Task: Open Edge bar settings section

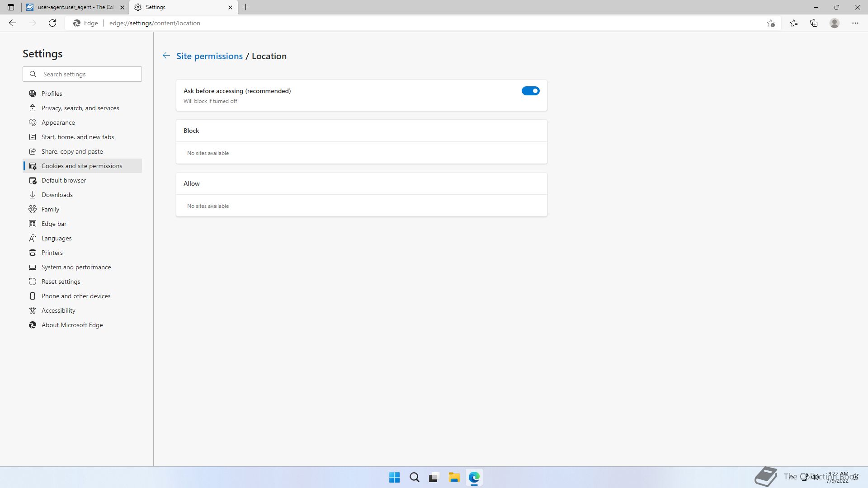Action: [x=82, y=224]
